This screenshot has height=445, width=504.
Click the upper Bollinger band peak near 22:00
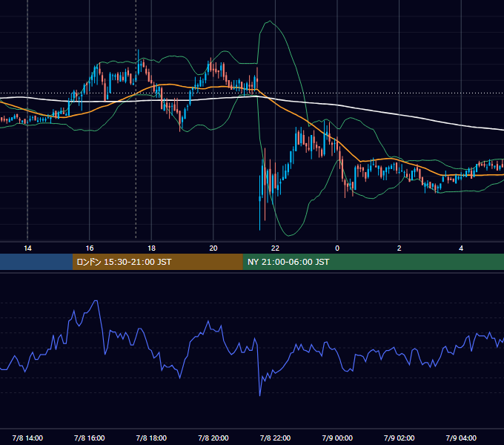pyautogui.click(x=270, y=22)
